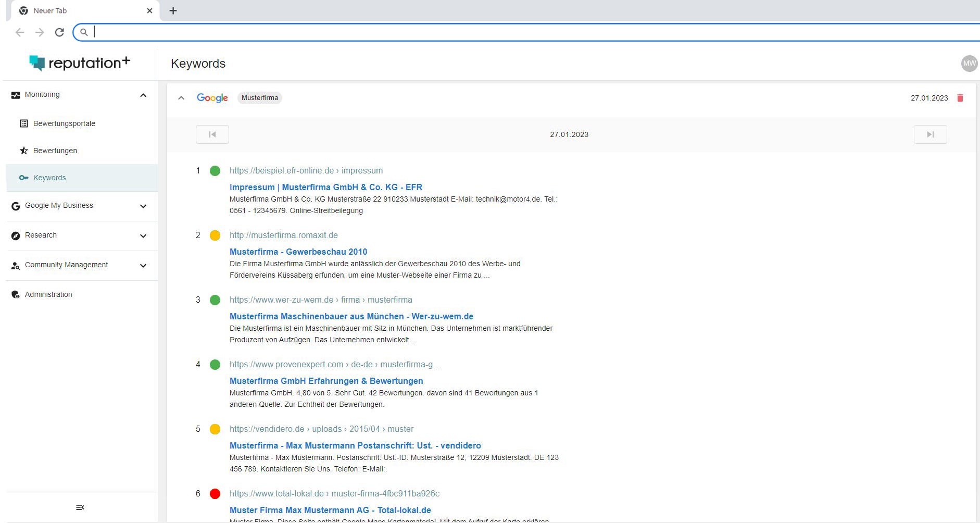Expand Google My Business chevron

[143, 206]
